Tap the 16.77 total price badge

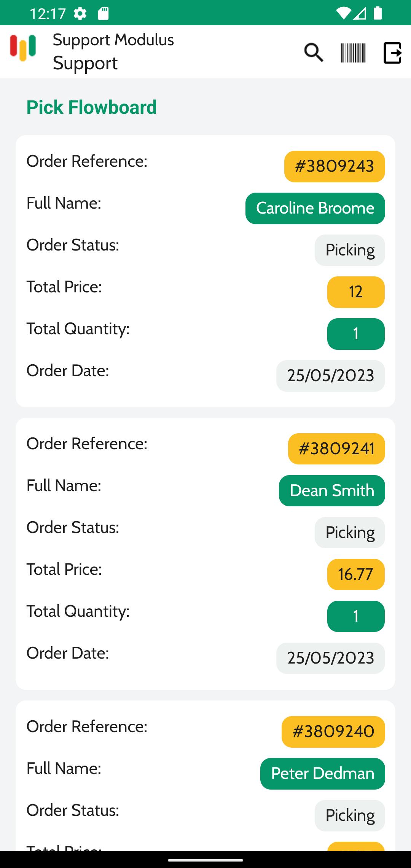pyautogui.click(x=356, y=574)
